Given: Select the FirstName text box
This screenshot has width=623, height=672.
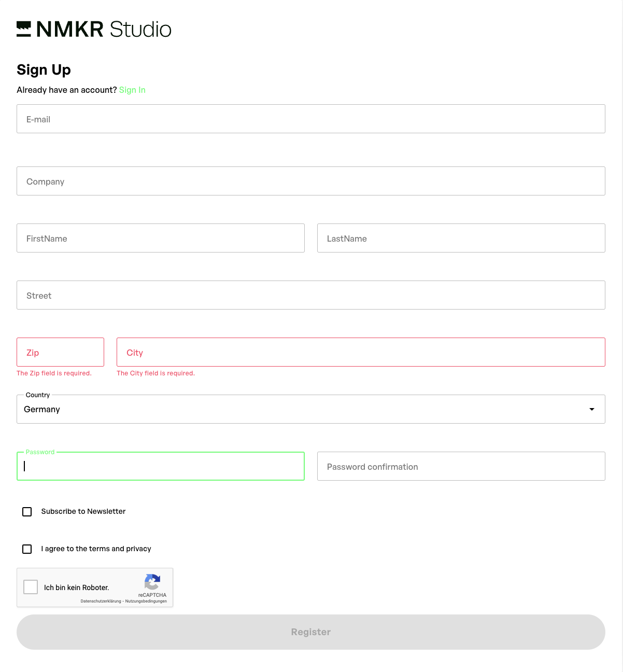Looking at the screenshot, I should tap(161, 239).
